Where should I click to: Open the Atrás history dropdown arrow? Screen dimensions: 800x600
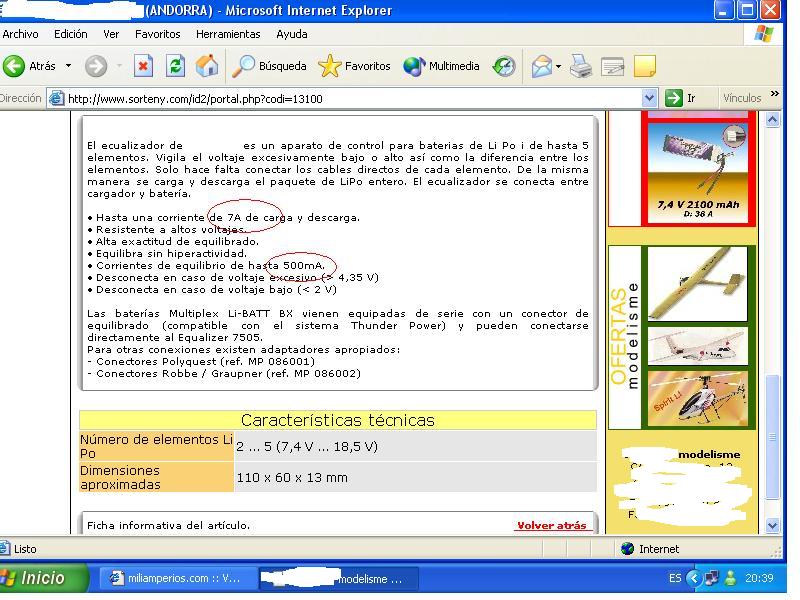coord(68,66)
